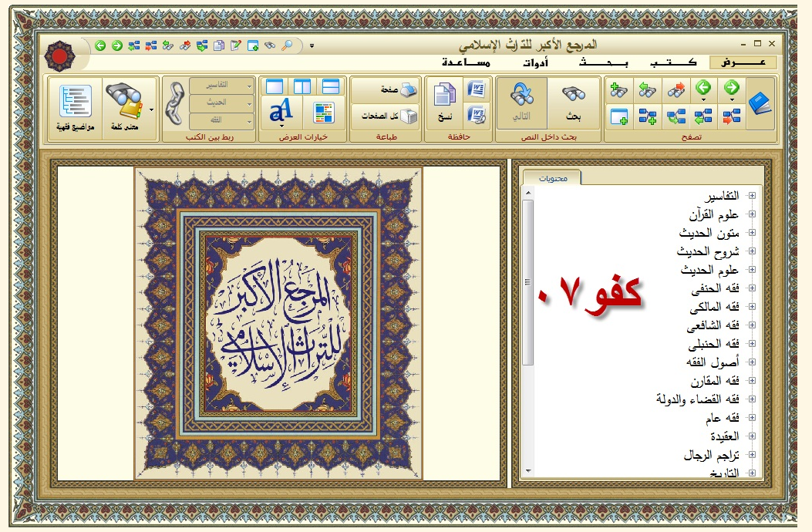Click the contents scrollbar down arrow
Viewport: 812px width, 532px height.
tap(527, 471)
